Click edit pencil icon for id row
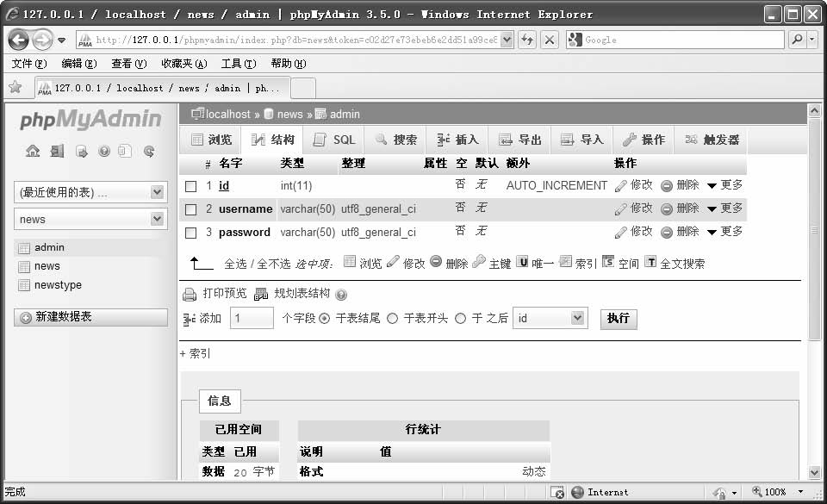The height and width of the screenshot is (504, 827). pos(621,185)
